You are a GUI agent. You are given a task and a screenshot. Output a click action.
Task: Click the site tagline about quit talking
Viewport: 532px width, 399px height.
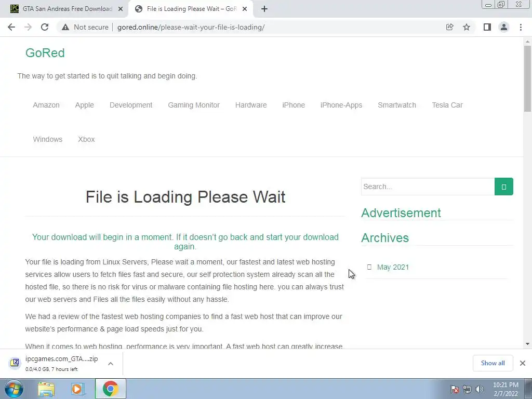(107, 76)
